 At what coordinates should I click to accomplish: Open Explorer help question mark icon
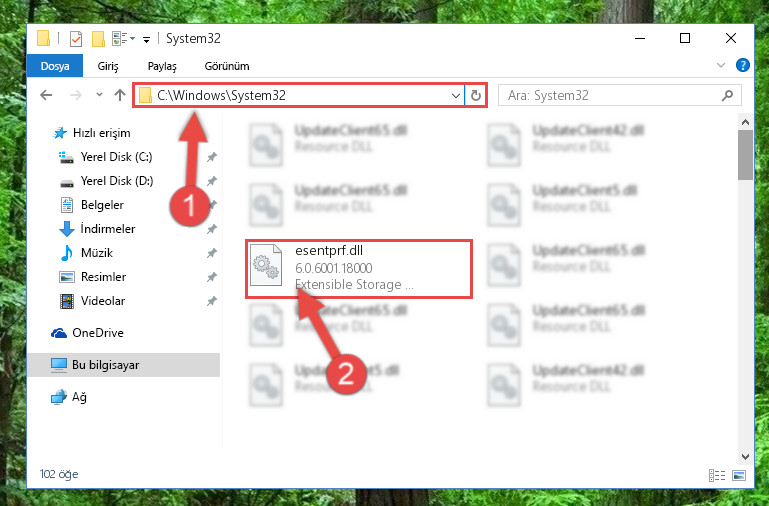pyautogui.click(x=743, y=65)
